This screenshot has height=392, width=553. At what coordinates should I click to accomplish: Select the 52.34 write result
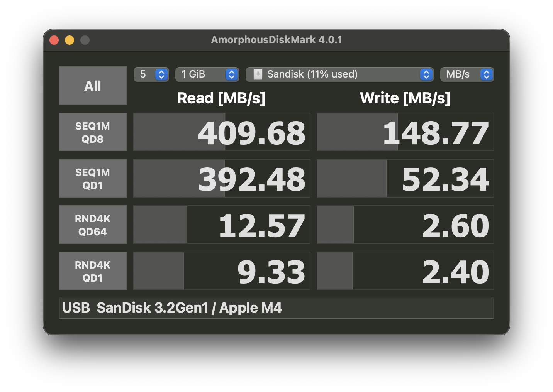pyautogui.click(x=405, y=178)
